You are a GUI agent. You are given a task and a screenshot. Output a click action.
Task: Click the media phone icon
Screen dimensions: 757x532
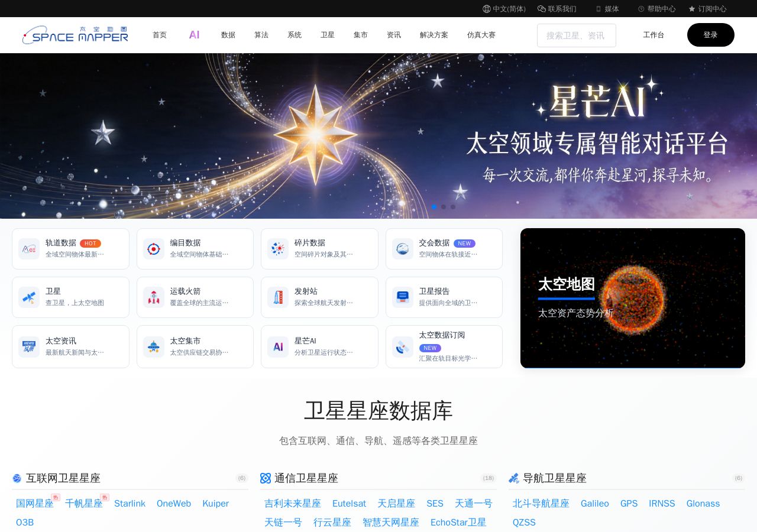599,9
